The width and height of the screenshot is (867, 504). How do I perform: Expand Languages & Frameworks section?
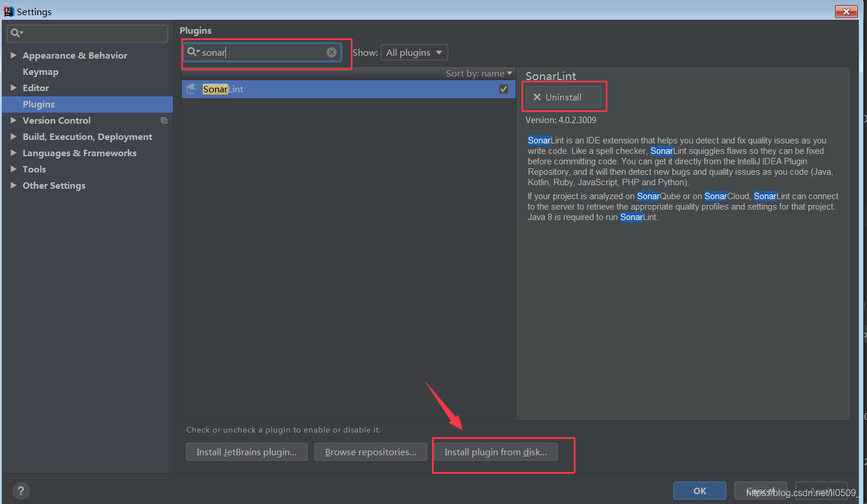tap(13, 153)
